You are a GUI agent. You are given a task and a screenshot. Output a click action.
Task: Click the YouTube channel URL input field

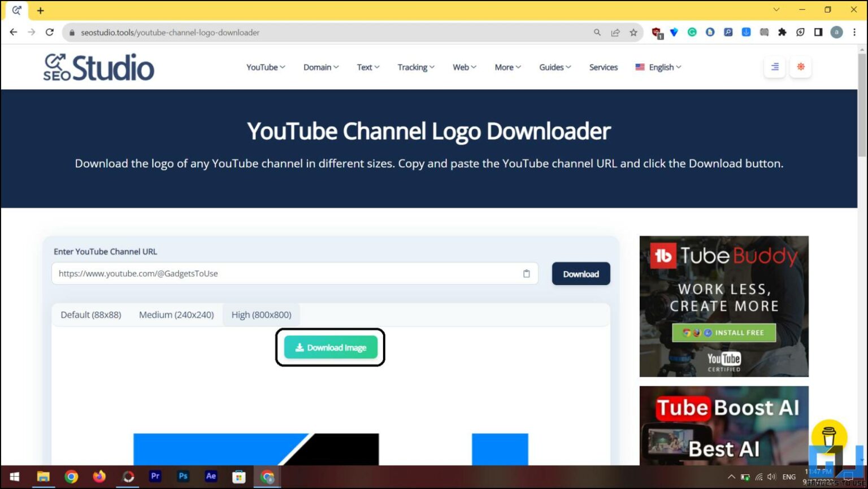pos(283,273)
